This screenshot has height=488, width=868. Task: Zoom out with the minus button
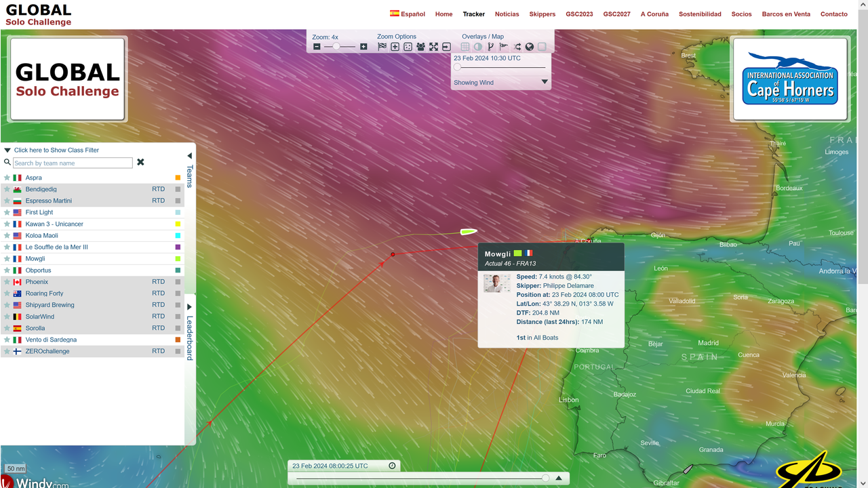point(317,47)
